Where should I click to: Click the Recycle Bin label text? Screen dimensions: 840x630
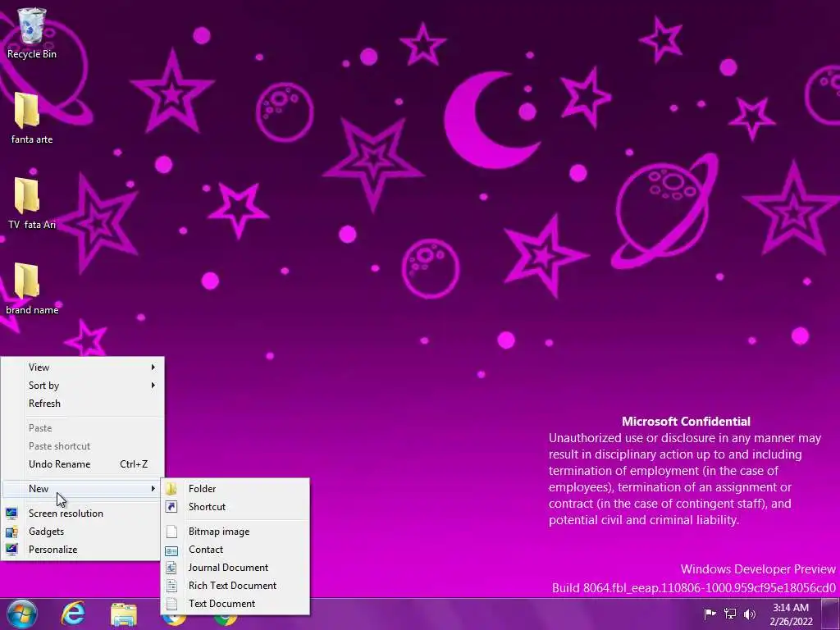32,54
